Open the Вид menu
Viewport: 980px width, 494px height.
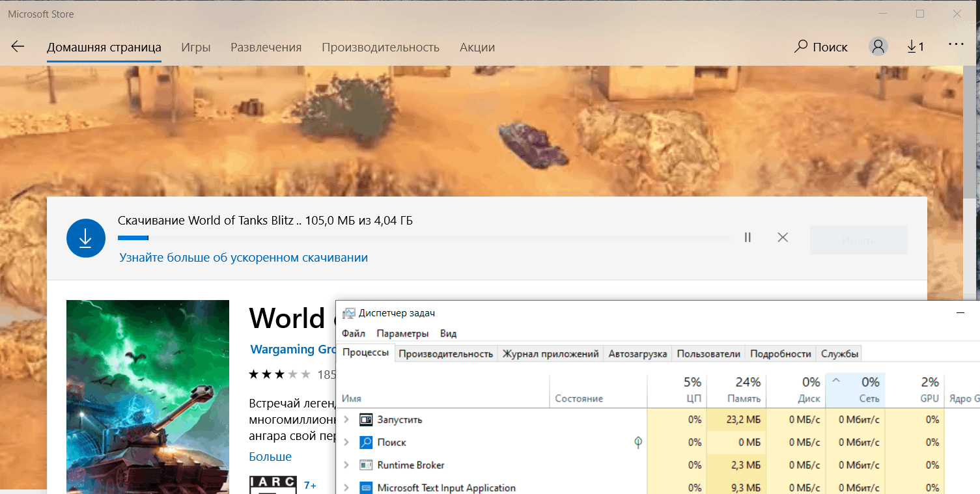coord(448,333)
